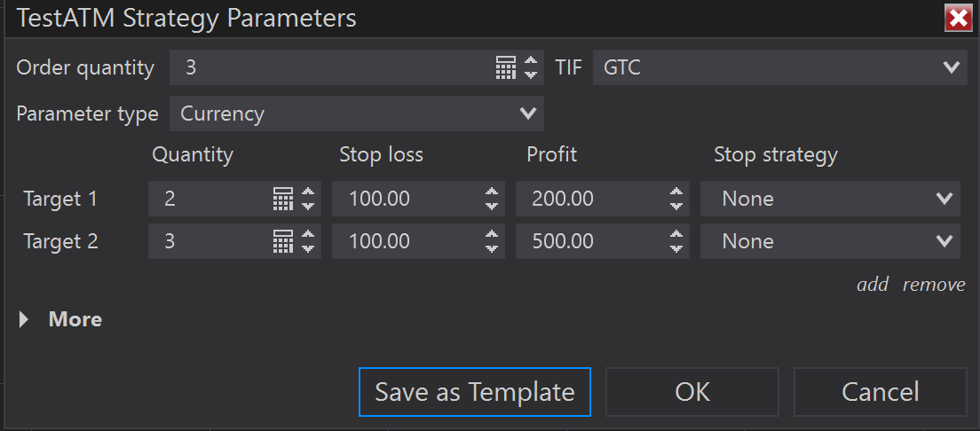The height and width of the screenshot is (431, 980).
Task: Decrease Target 2 profit value
Action: click(676, 247)
